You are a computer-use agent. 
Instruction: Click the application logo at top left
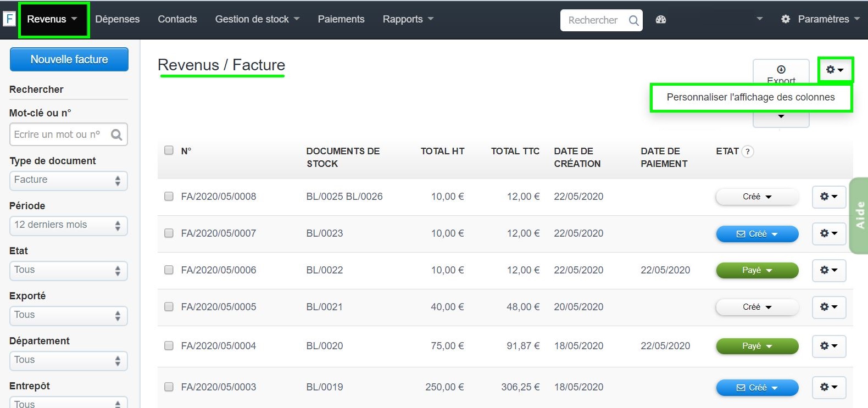pos(9,19)
